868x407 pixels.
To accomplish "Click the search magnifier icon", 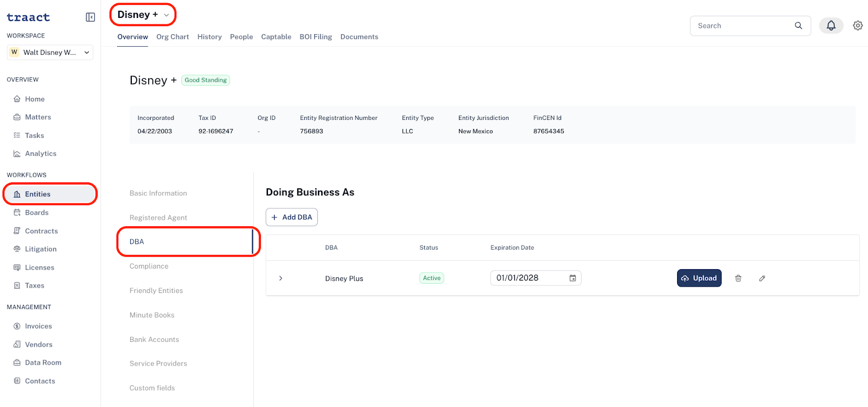I will coord(799,26).
